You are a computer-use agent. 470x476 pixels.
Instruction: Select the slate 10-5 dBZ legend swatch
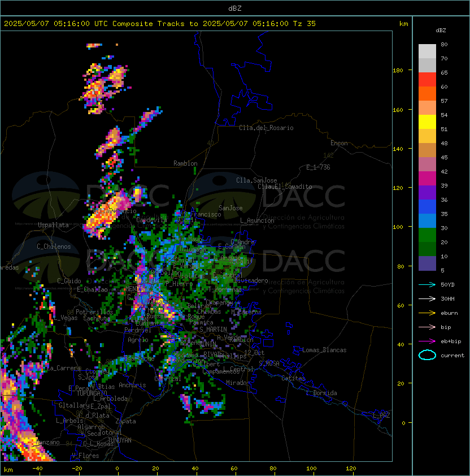pos(427,263)
